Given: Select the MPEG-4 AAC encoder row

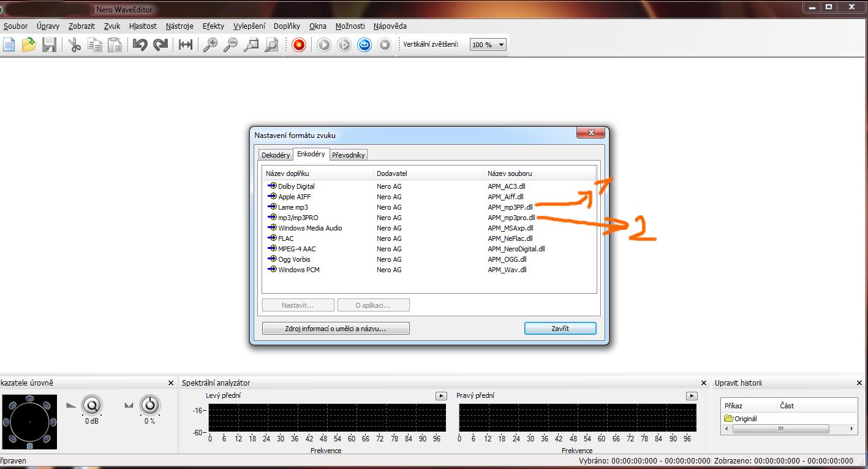Looking at the screenshot, I should [429, 249].
